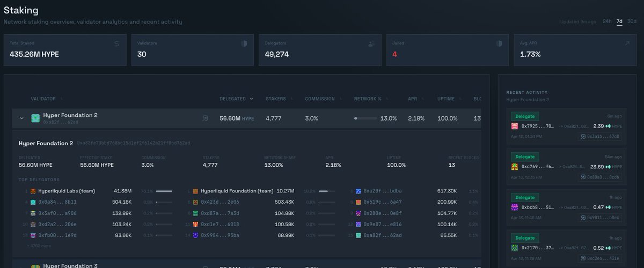Click the Delegate badge on the 0x7925 activity
This screenshot has height=268, width=644.
525,116
